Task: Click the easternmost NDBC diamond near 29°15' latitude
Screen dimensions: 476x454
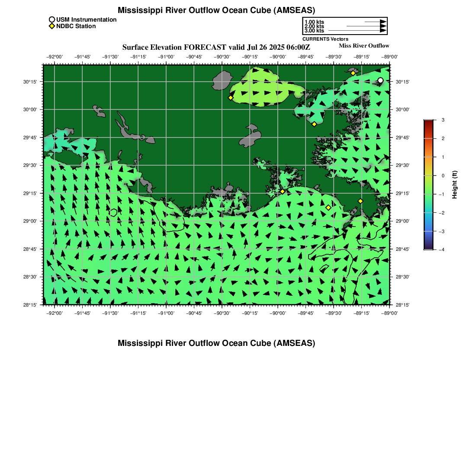Action: click(360, 201)
